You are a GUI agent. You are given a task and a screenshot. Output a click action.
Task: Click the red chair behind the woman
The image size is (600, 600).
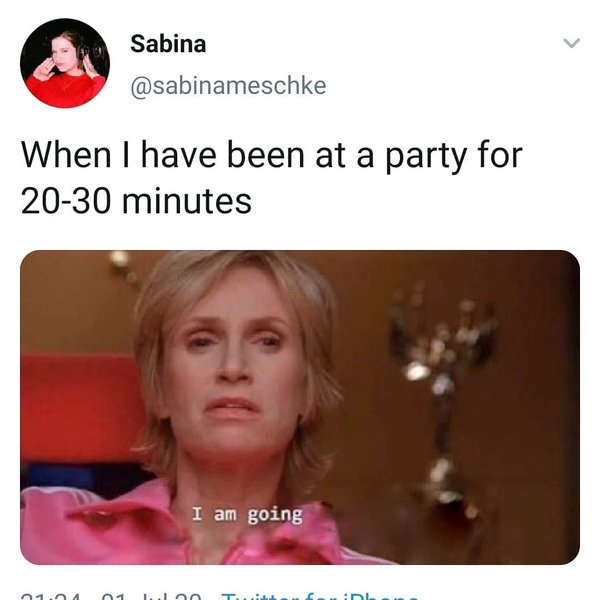(x=78, y=408)
